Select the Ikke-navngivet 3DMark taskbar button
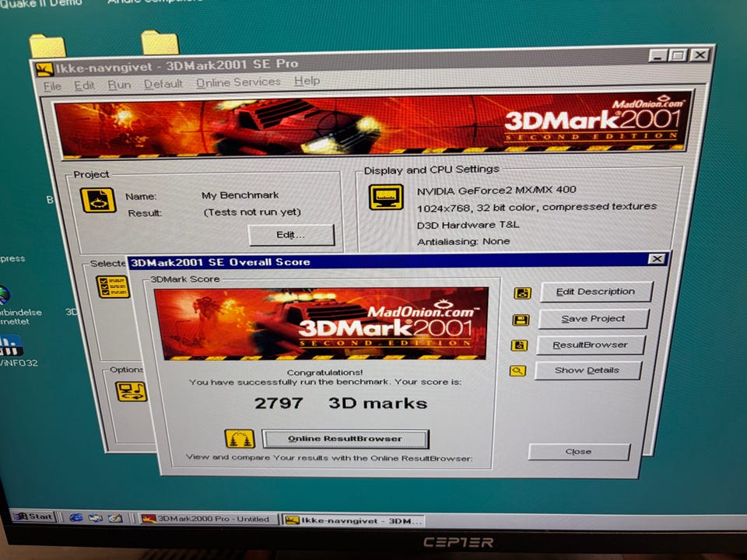The height and width of the screenshot is (560, 747). (353, 520)
